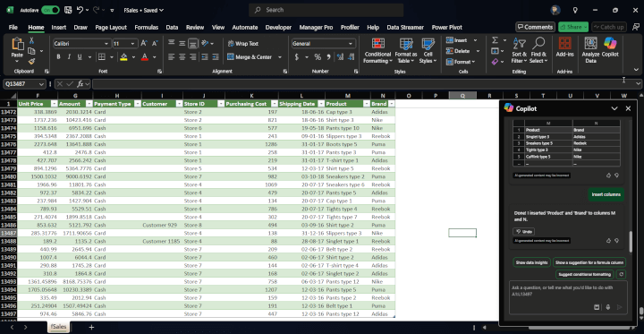This screenshot has height=334, width=644.
Task: Open the File menu
Action: (13, 28)
